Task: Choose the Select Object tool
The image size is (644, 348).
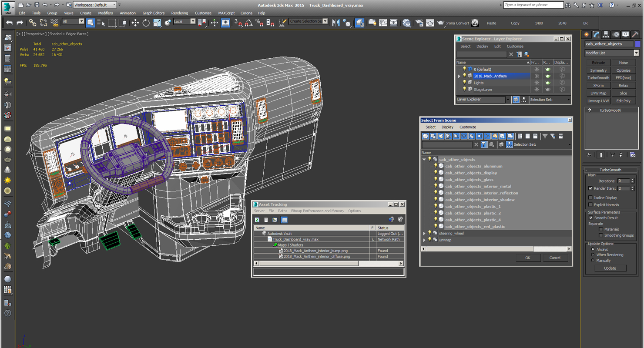Action: point(91,23)
